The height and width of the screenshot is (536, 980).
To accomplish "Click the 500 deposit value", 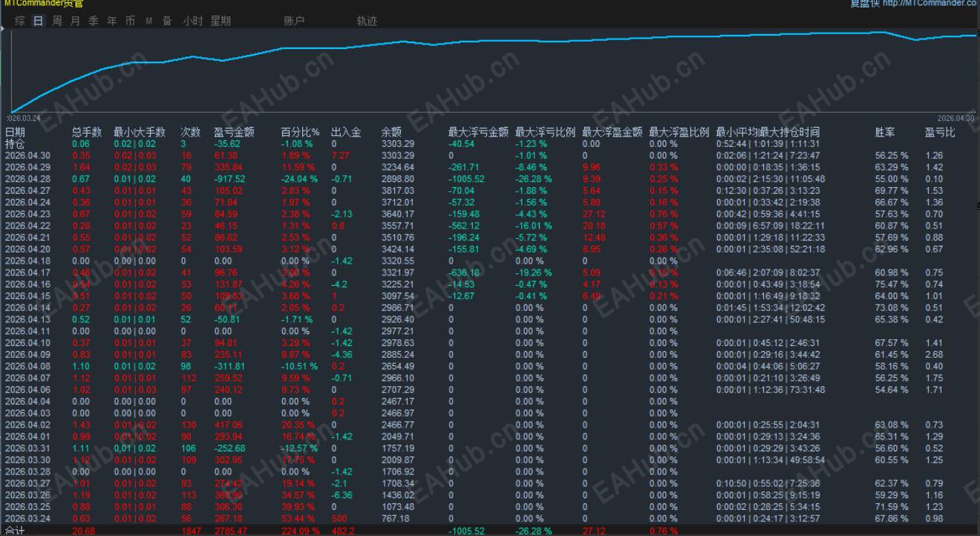I will tap(339, 518).
